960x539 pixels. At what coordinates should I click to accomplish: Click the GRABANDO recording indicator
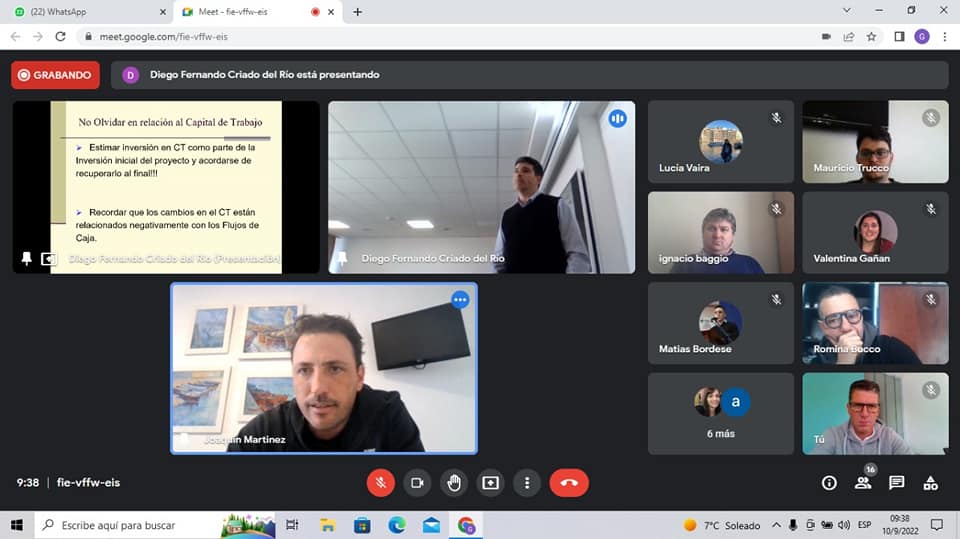pyautogui.click(x=55, y=75)
